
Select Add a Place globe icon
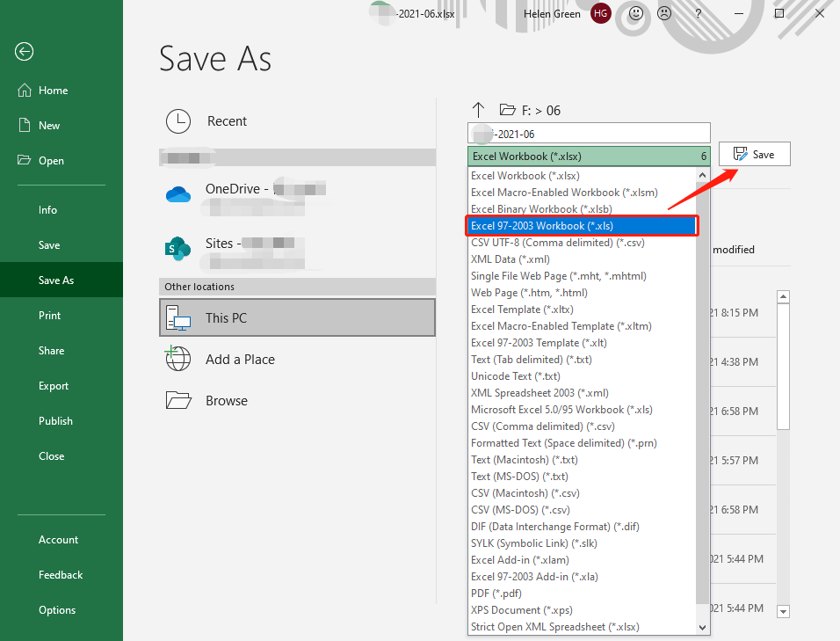point(178,359)
